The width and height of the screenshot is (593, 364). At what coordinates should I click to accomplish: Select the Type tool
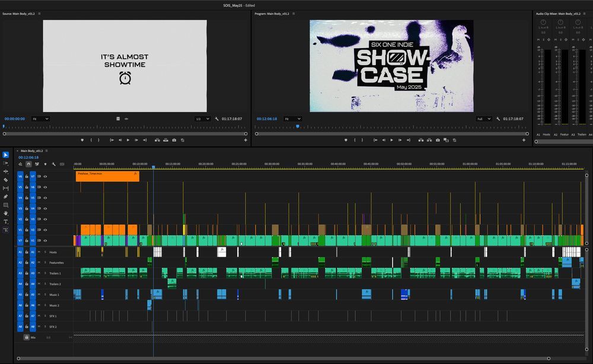(6, 222)
